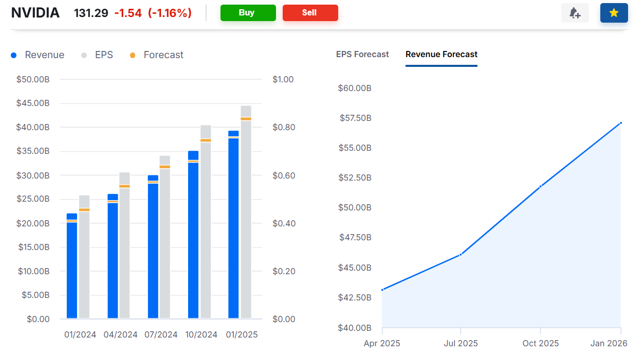The image size is (644, 355).
Task: Toggle the Forecast legend item
Action: coord(156,55)
